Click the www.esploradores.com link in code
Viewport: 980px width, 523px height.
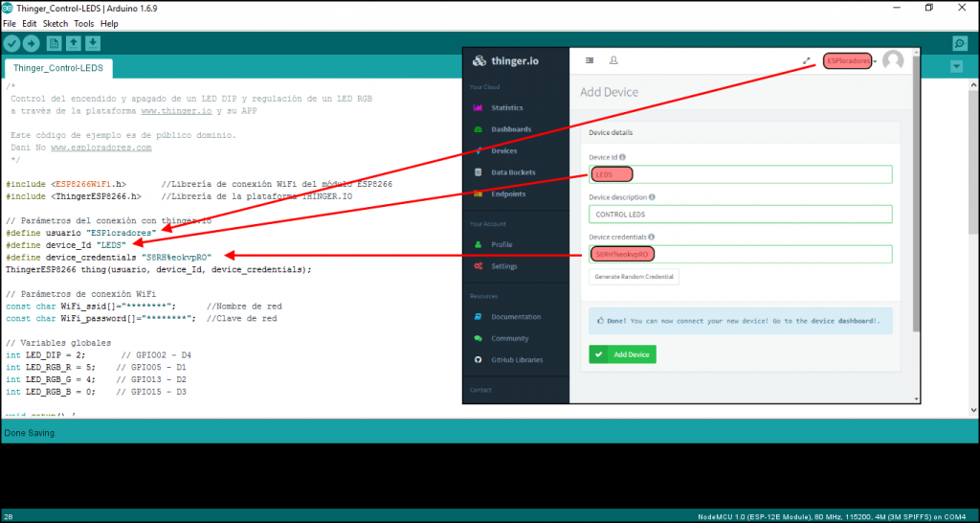click(x=101, y=148)
